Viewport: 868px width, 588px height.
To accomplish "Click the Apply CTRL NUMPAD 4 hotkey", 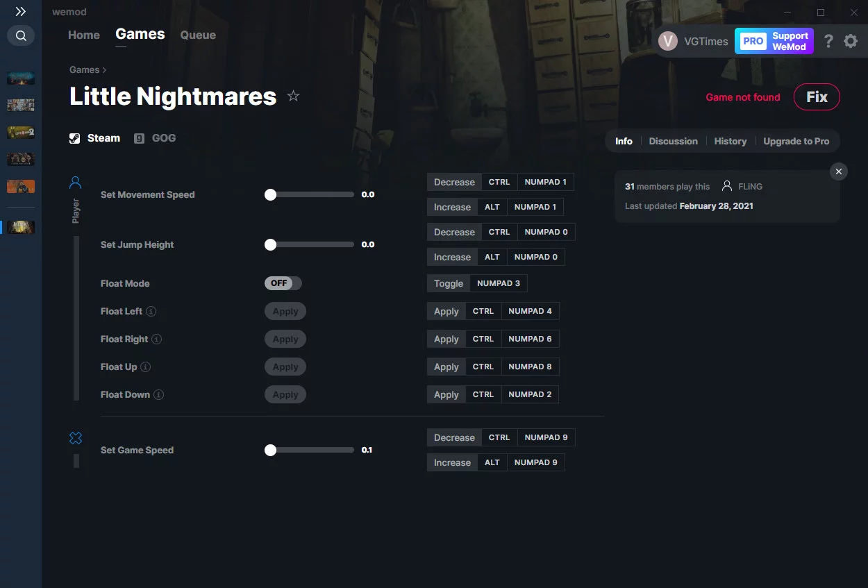I will [493, 312].
